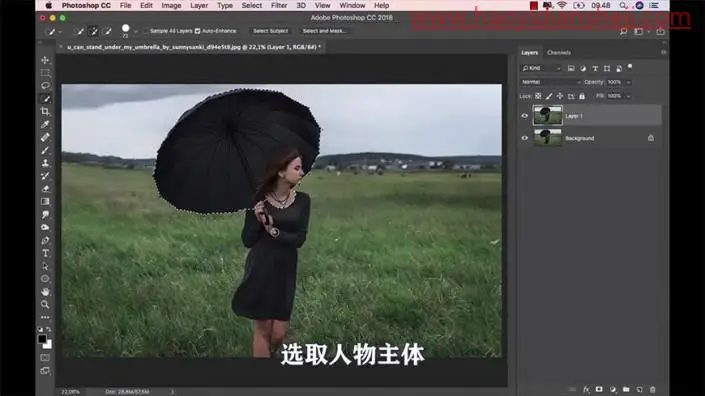Select the Smudge tool
The width and height of the screenshot is (705, 396).
pyautogui.click(x=45, y=214)
